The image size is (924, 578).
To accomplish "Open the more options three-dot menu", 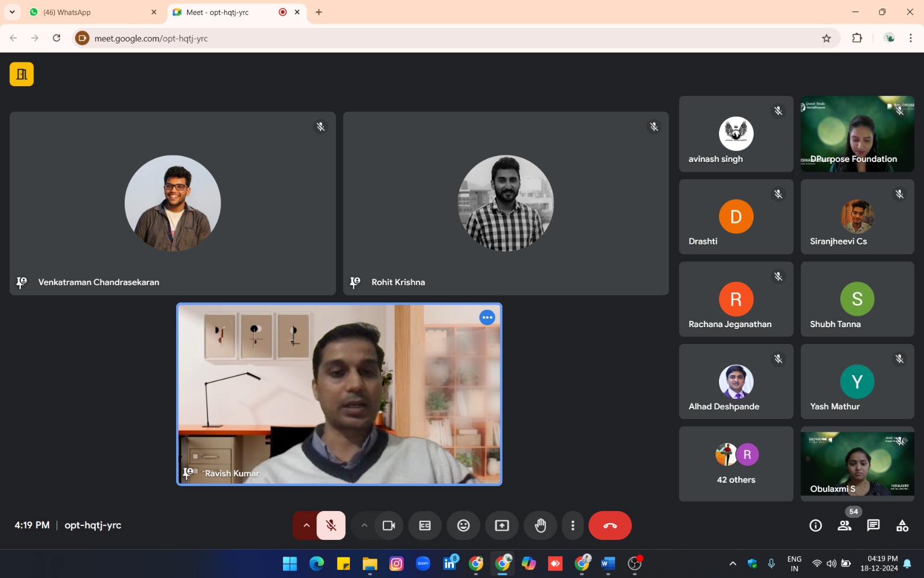I will tap(572, 525).
